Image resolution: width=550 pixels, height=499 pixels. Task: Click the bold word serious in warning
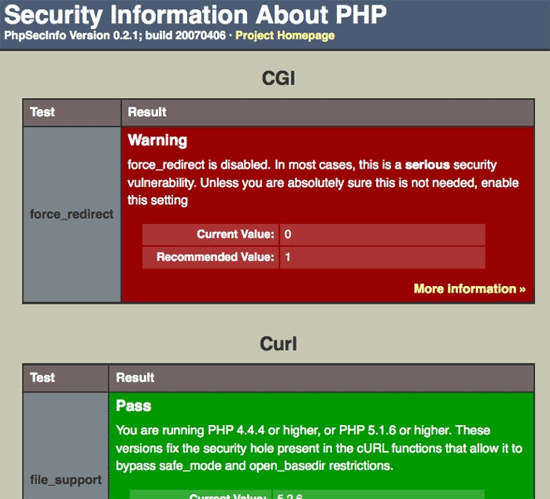[x=427, y=165]
